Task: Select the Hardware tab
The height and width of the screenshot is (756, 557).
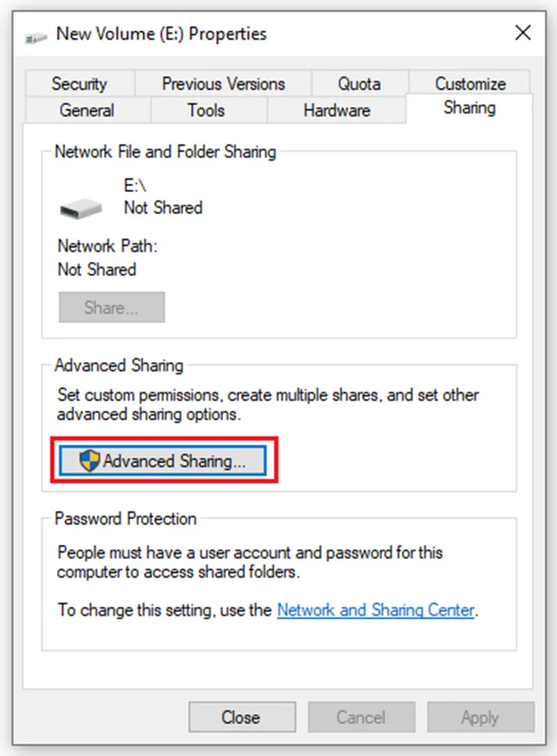Action: point(336,110)
